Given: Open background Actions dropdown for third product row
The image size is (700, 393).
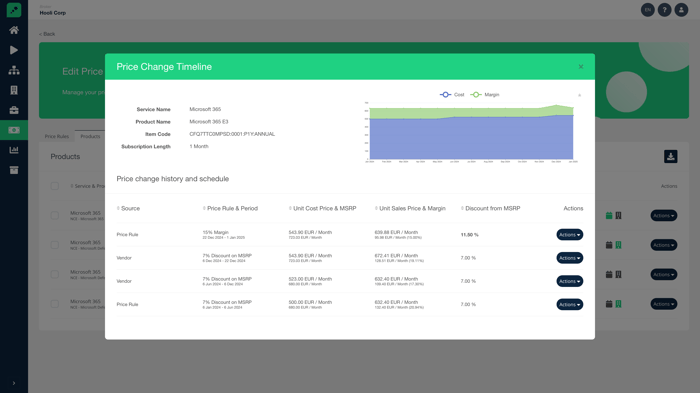Looking at the screenshot, I should point(663,274).
